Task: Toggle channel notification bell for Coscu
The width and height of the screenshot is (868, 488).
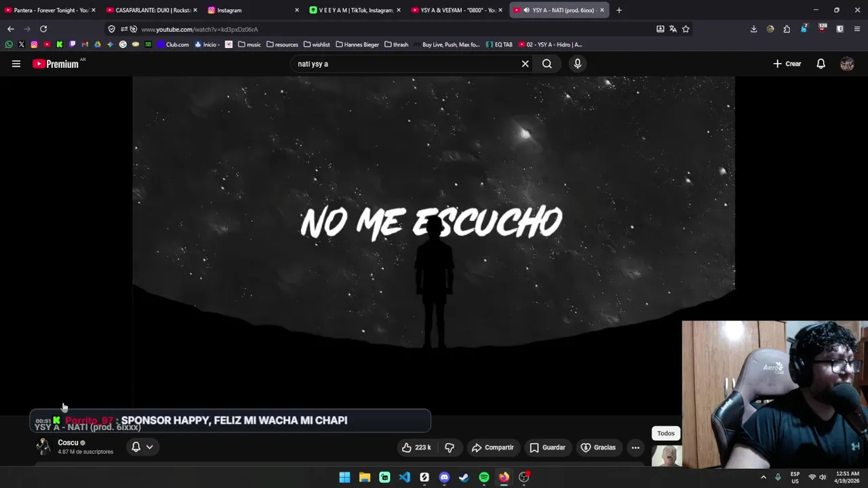Action: tap(136, 447)
